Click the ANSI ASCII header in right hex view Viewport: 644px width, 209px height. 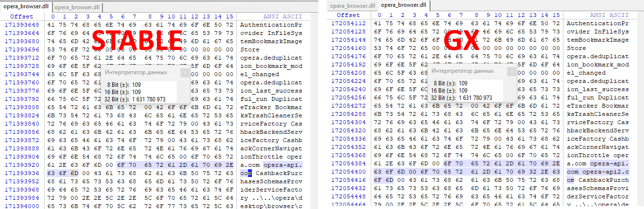tap(609, 16)
